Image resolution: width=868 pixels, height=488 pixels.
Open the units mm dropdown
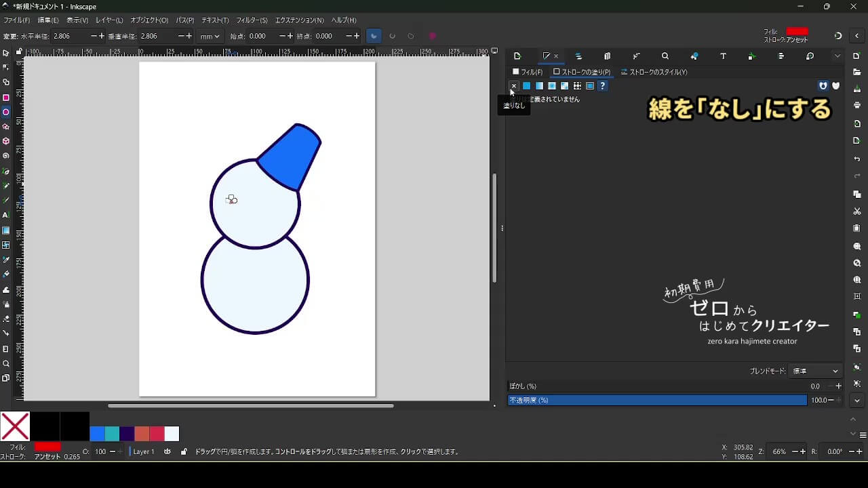210,36
